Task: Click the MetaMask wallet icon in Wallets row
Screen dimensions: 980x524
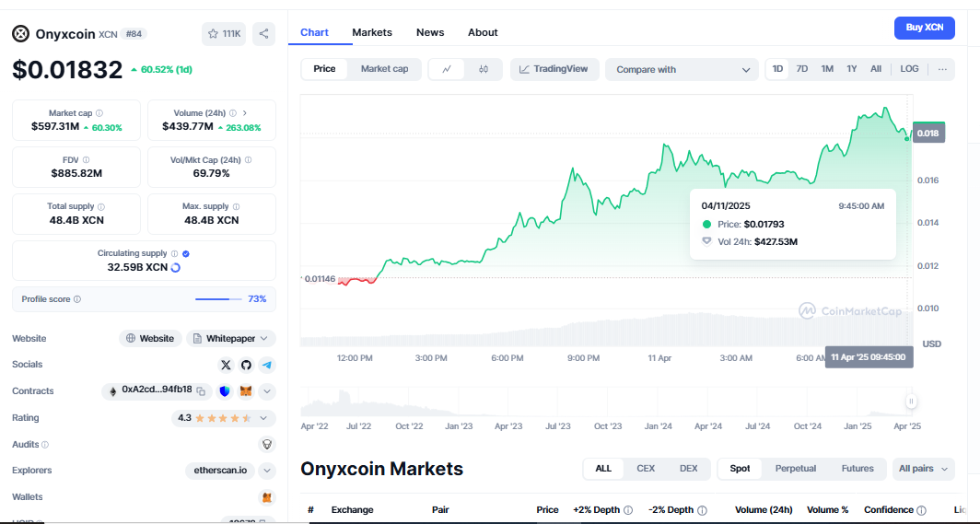Action: [267, 498]
